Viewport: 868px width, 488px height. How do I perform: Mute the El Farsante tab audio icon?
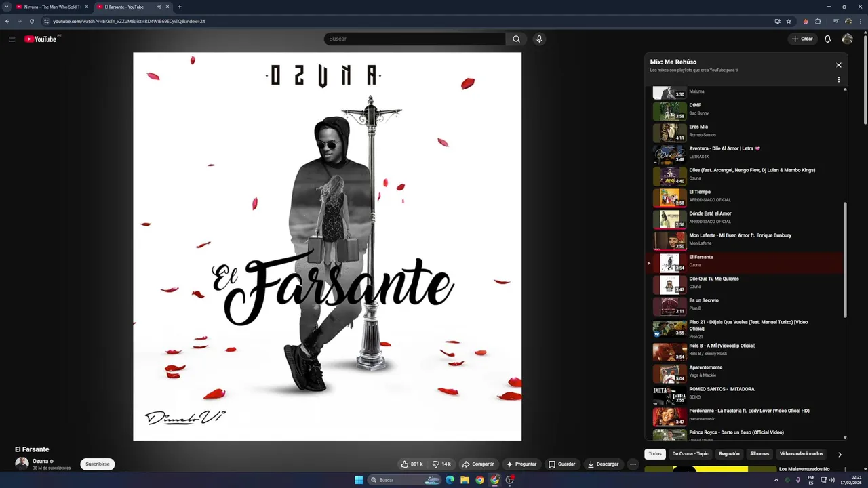(x=159, y=7)
